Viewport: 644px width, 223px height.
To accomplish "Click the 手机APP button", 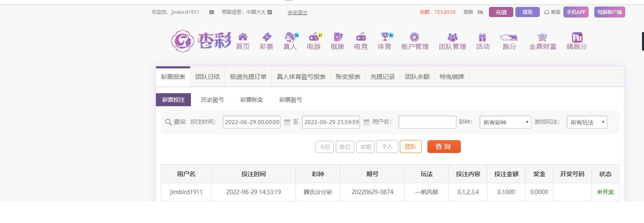I will point(576,12).
